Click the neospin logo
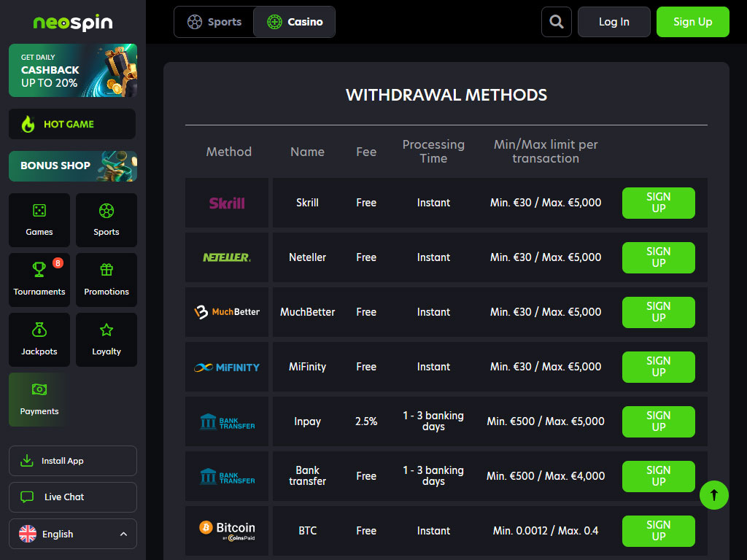This screenshot has width=747, height=560. coord(73,23)
